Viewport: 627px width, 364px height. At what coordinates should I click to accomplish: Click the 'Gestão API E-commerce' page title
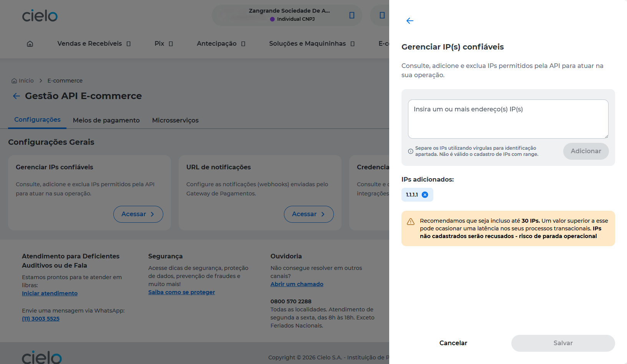click(x=83, y=96)
